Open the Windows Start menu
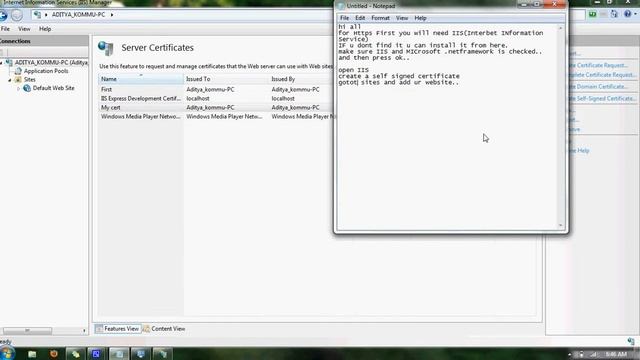The height and width of the screenshot is (360, 640). click(7, 353)
